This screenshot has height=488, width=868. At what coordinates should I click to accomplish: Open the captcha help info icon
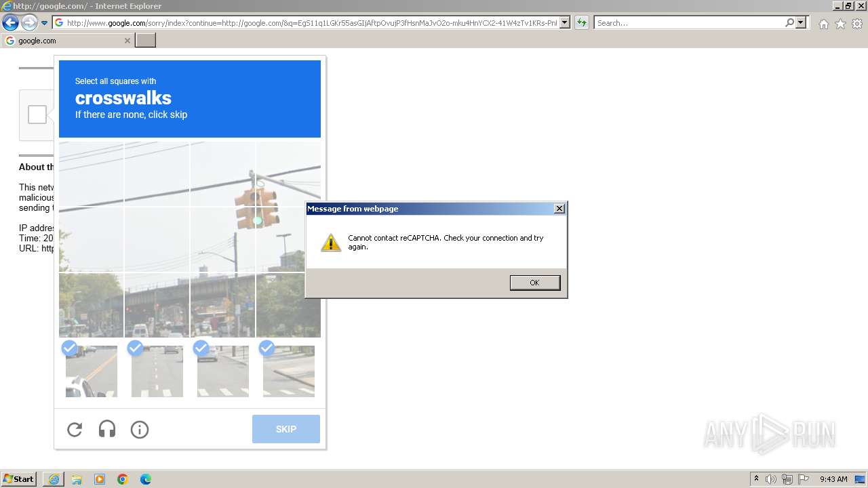pyautogui.click(x=140, y=429)
